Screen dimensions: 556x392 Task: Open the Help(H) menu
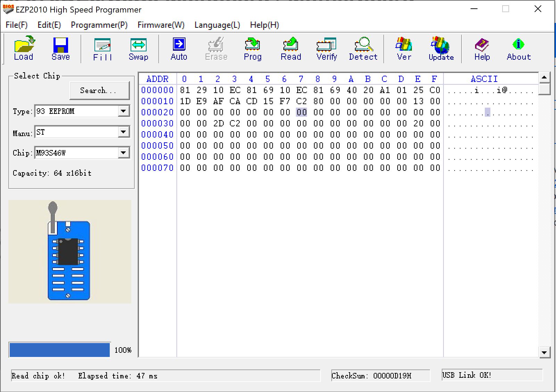click(x=264, y=25)
